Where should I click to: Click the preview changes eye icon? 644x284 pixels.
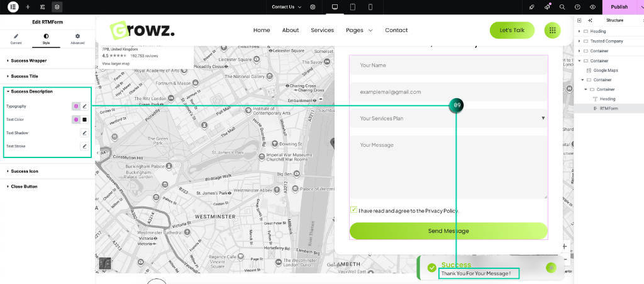coord(593,7)
